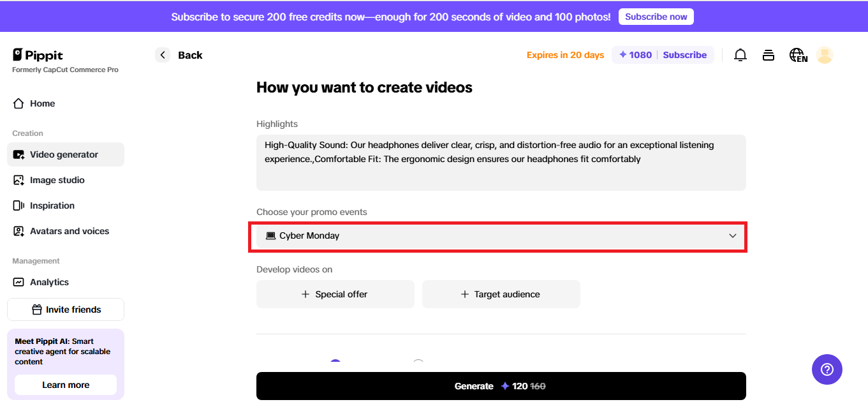Navigate to Inspiration page

pyautogui.click(x=52, y=205)
